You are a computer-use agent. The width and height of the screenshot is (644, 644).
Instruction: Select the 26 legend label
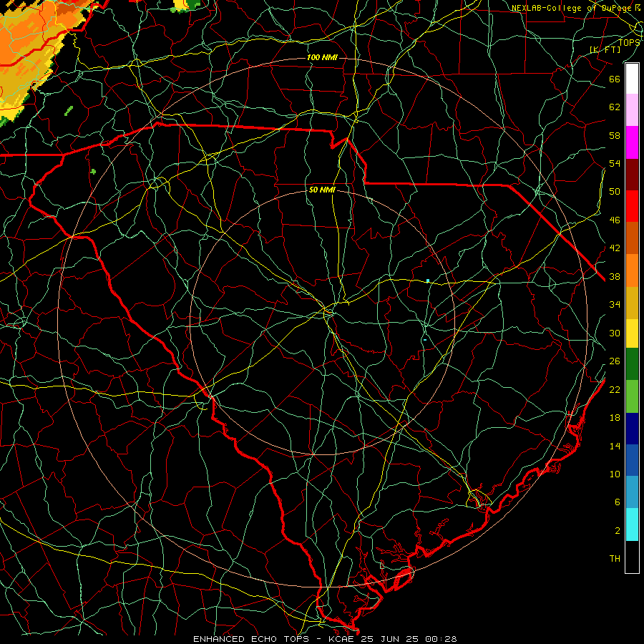click(x=615, y=361)
